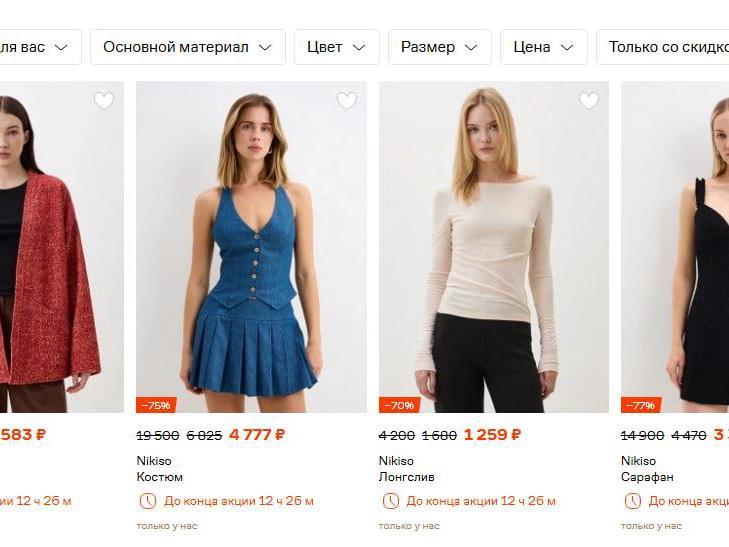This screenshot has width=729, height=547.
Task: Favorite the blue denim Костюм with heart
Action: click(x=346, y=101)
